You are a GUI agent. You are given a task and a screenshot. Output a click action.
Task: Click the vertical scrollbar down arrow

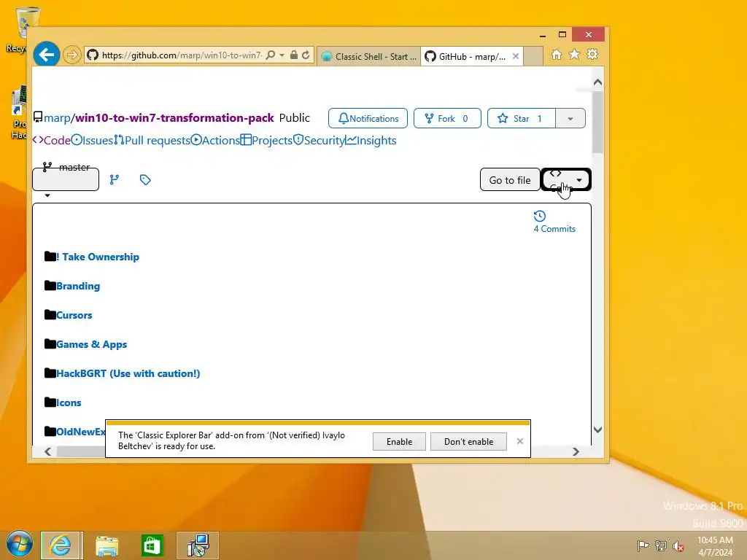[598, 429]
